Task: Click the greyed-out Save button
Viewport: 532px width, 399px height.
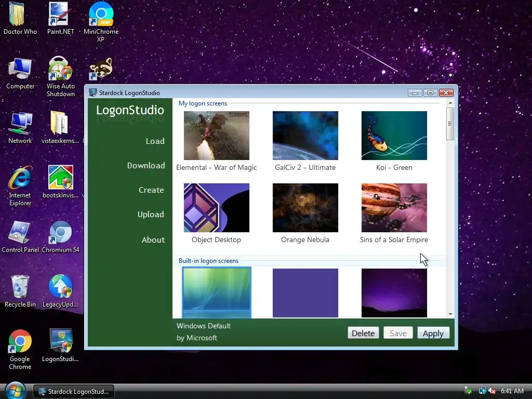Action: (x=398, y=333)
